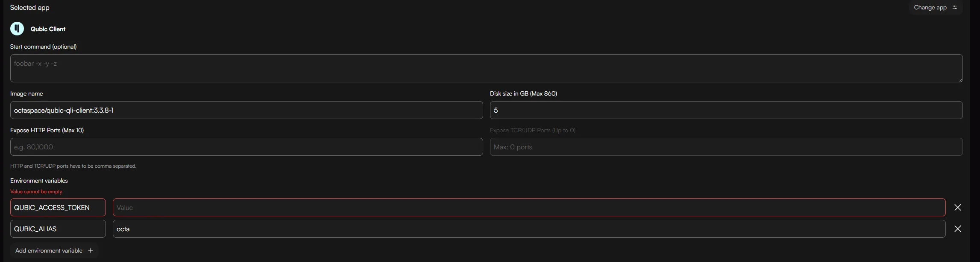
Task: Edit the Image name field
Action: 246,110
